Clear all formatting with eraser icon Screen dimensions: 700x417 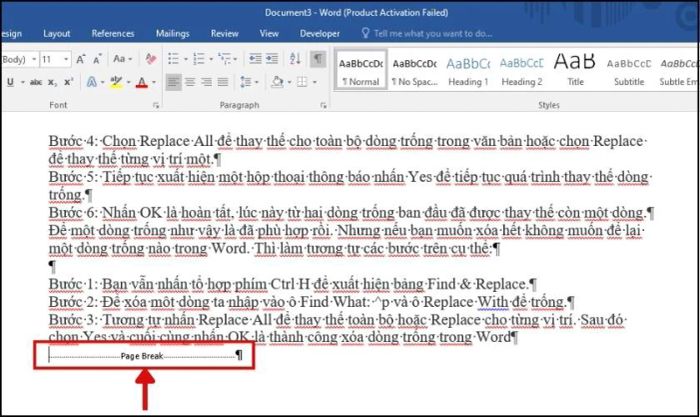point(151,59)
